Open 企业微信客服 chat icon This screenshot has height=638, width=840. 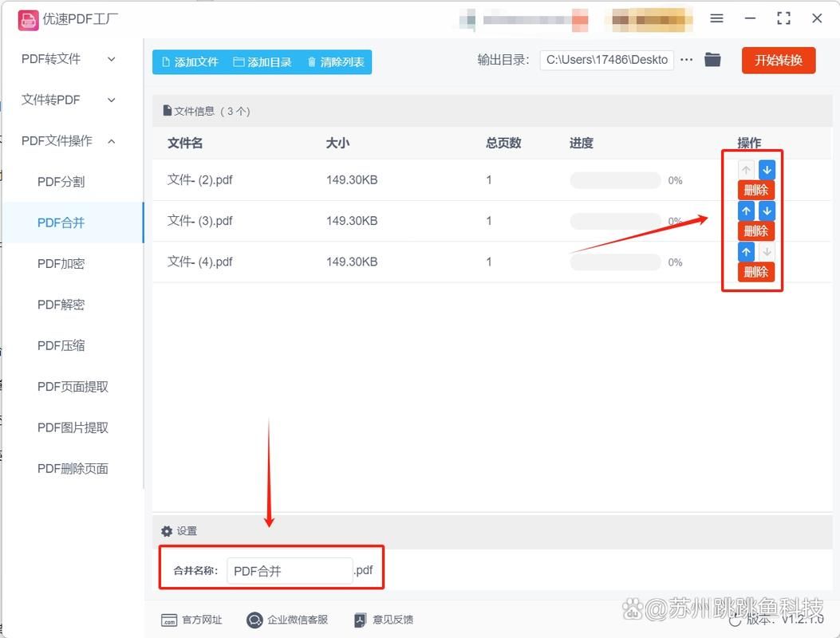click(254, 620)
